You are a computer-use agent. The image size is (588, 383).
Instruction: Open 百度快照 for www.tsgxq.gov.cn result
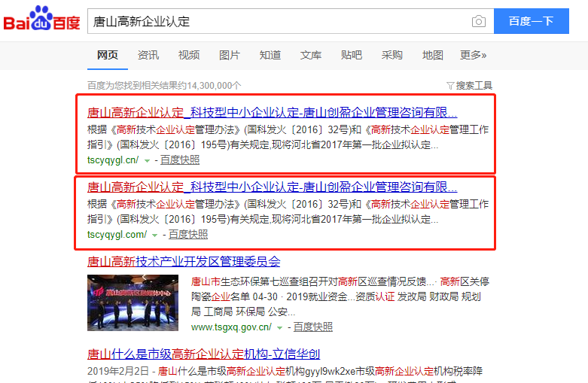[312, 327]
